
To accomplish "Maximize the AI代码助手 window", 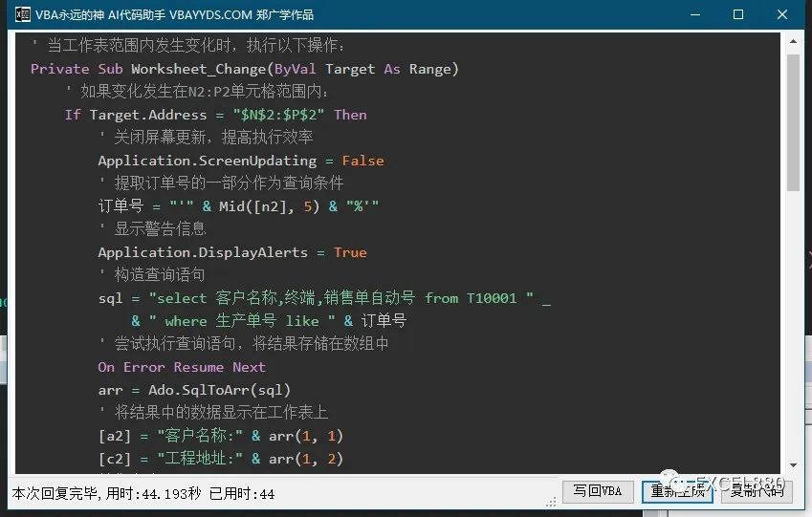I will click(x=738, y=14).
